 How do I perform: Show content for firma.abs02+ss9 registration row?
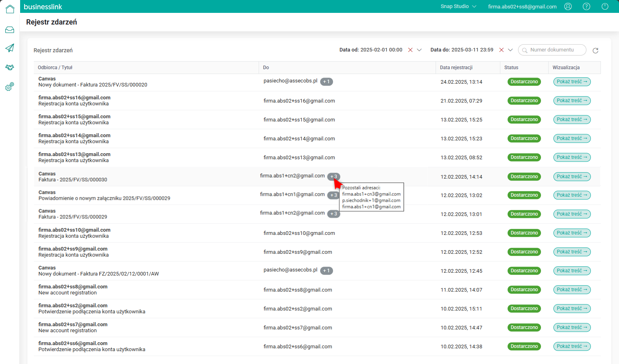[x=572, y=252]
